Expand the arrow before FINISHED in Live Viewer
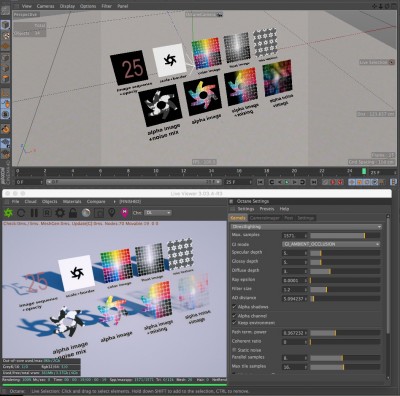 114,202
